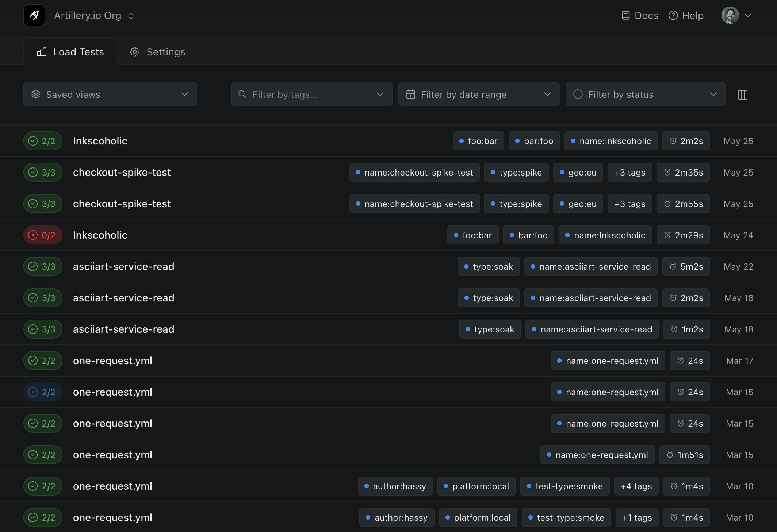Open the asciiart-service-read test from May 22
Image resolution: width=777 pixels, height=532 pixels.
tap(123, 266)
